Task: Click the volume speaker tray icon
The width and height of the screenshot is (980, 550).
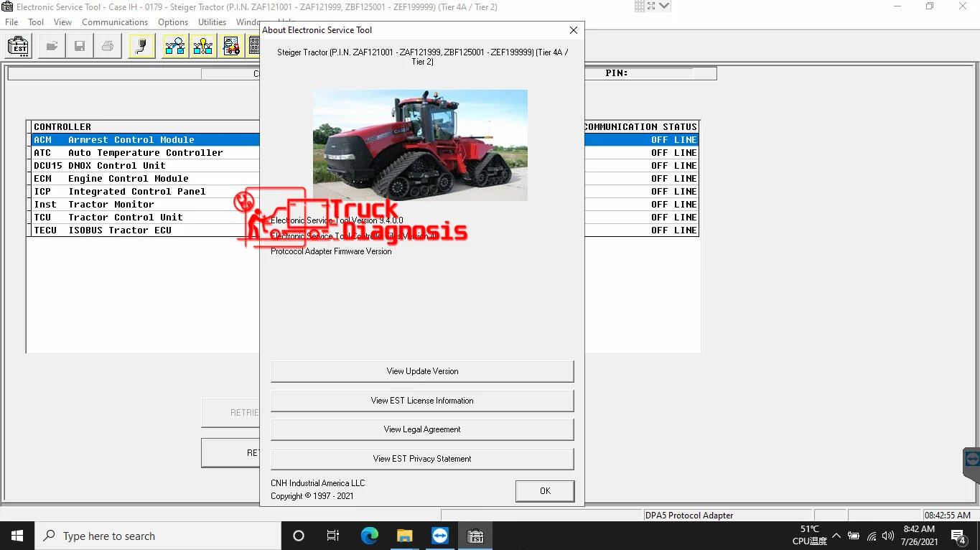Action: 888,536
